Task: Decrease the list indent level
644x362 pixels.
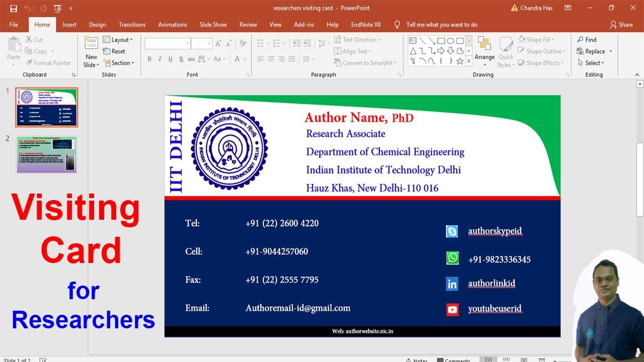Action: (x=297, y=44)
